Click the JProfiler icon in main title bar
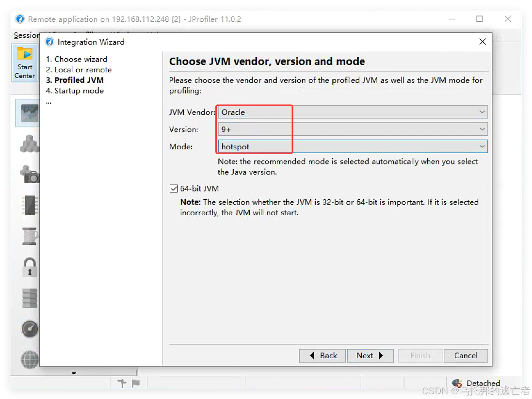The width and height of the screenshot is (532, 399). click(20, 19)
